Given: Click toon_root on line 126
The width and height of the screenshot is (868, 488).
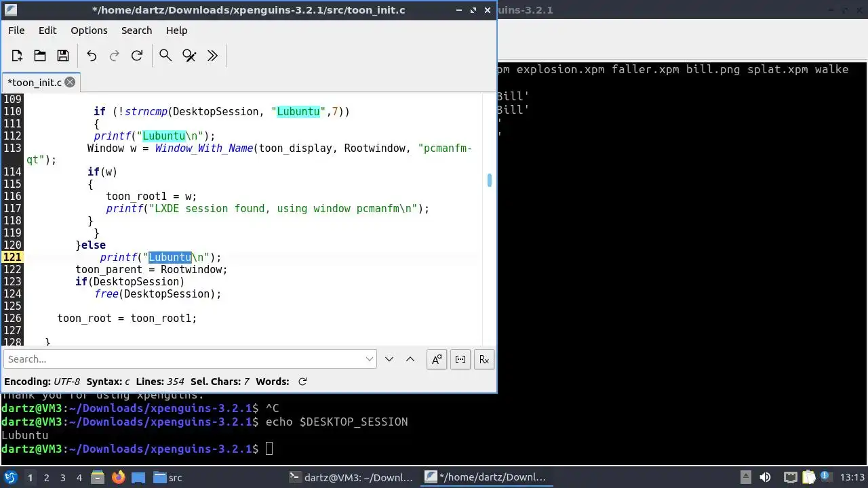Looking at the screenshot, I should [x=85, y=318].
